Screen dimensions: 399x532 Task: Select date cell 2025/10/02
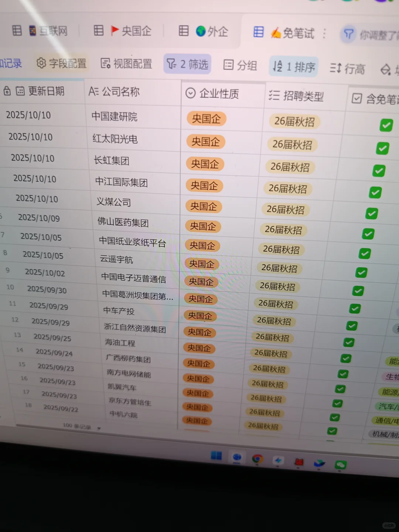click(x=45, y=273)
